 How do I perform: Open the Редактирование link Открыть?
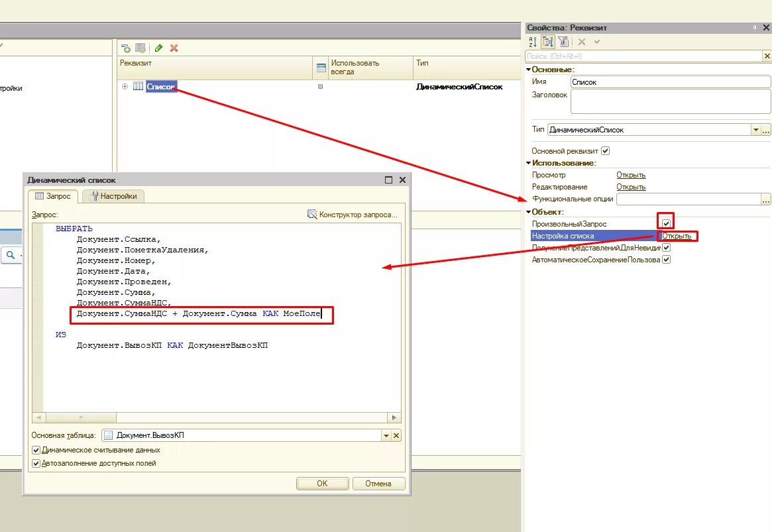point(631,187)
